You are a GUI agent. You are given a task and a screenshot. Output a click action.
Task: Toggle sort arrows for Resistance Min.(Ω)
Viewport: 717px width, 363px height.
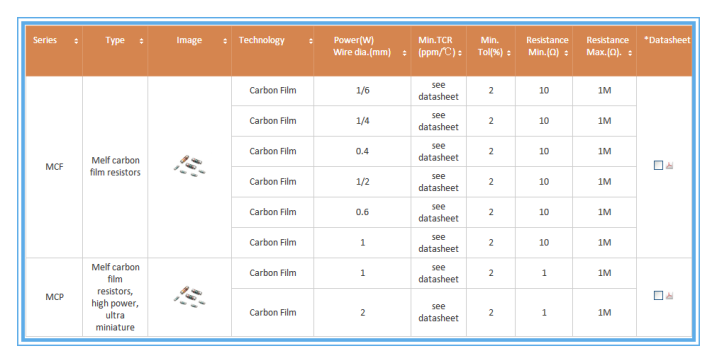click(566, 53)
